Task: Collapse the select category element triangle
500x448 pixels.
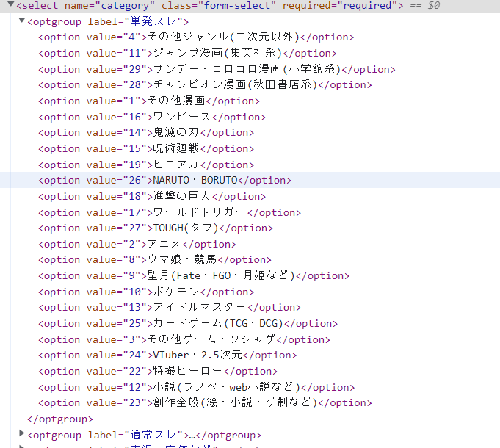Action: coord(10,6)
